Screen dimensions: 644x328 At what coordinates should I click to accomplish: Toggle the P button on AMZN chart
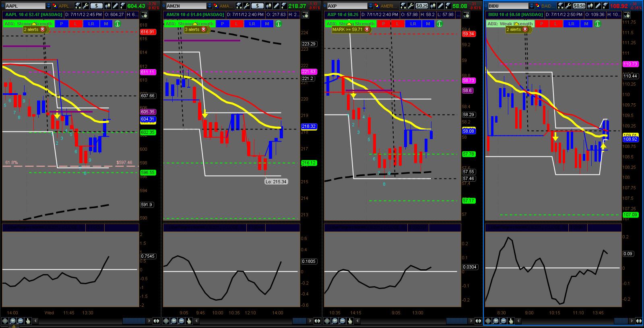(223, 24)
